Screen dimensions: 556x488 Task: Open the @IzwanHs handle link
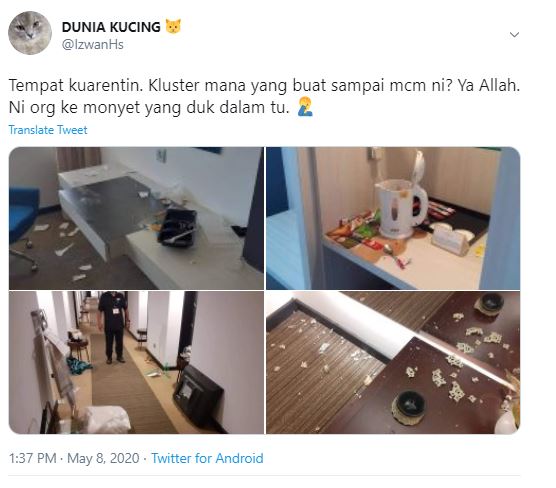[x=93, y=45]
